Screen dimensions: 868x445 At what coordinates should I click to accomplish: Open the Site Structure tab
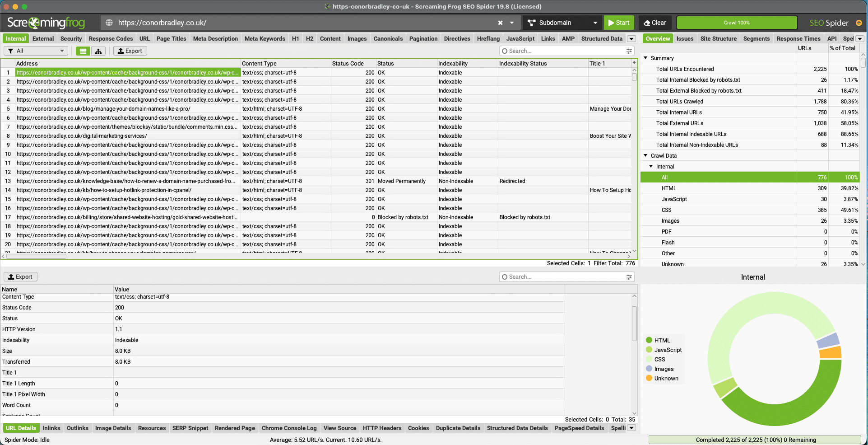pyautogui.click(x=718, y=38)
